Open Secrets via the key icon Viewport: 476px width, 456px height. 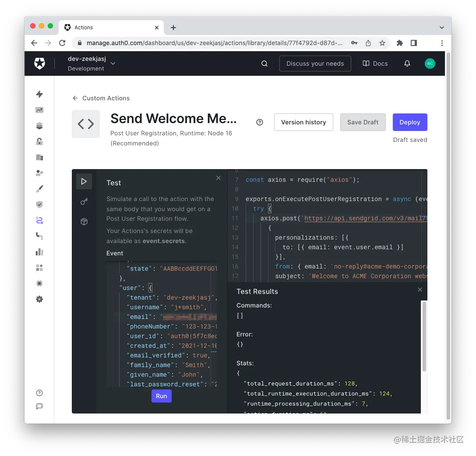click(84, 201)
